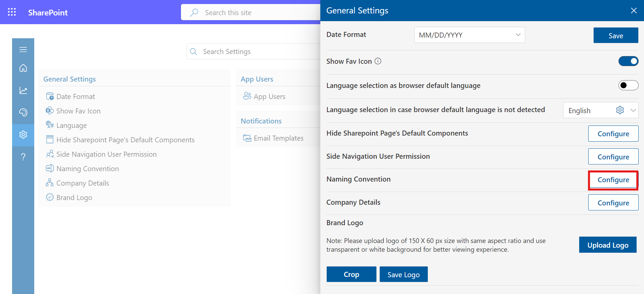Click the magnifier icon in Search Settings
The image size is (644, 294).
click(193, 51)
